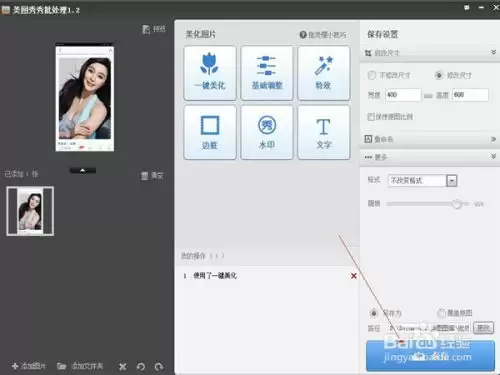The image size is (500, 375).
Task: Click the 添加图片 add picture button
Action: click(x=29, y=366)
